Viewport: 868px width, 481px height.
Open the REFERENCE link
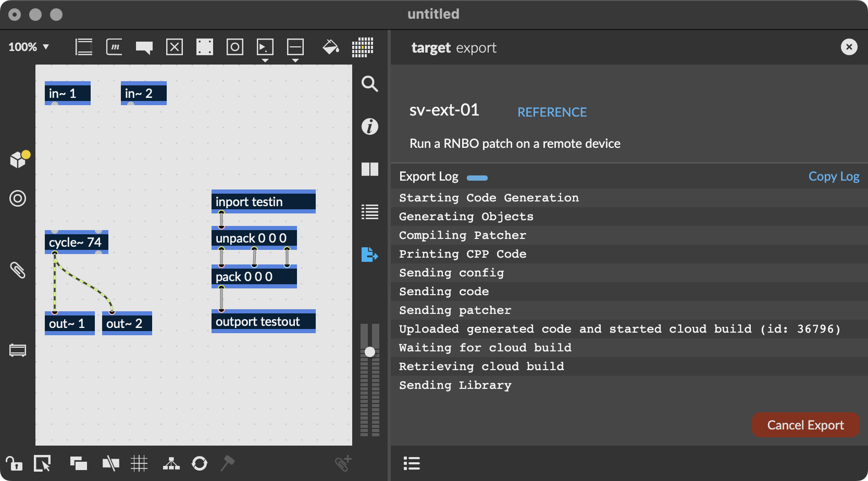tap(552, 112)
